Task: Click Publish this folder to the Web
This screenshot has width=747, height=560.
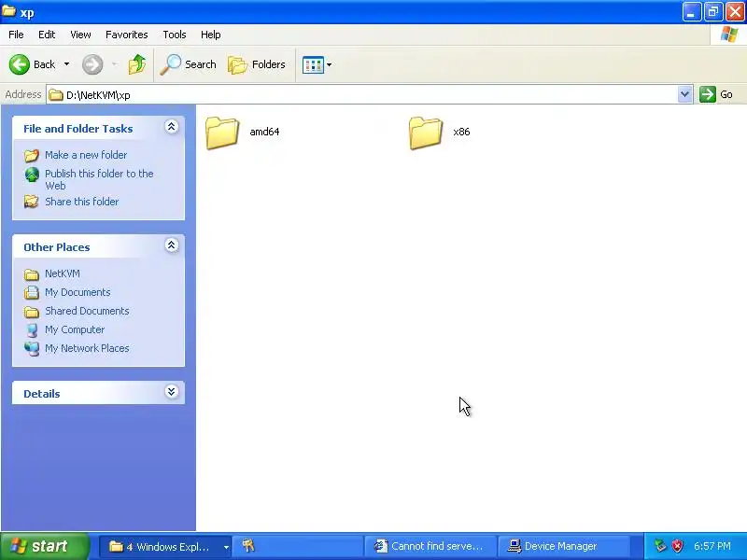Action: pyautogui.click(x=99, y=179)
